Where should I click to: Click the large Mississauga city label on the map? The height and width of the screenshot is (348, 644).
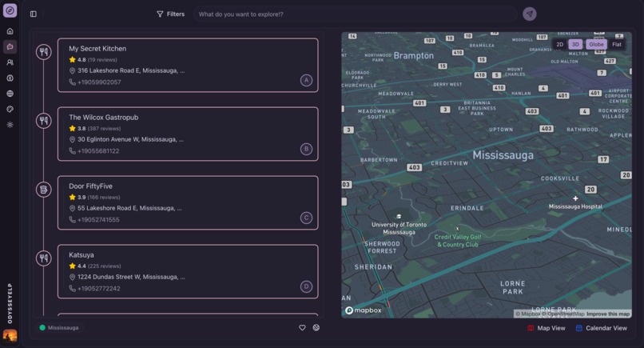coord(503,155)
